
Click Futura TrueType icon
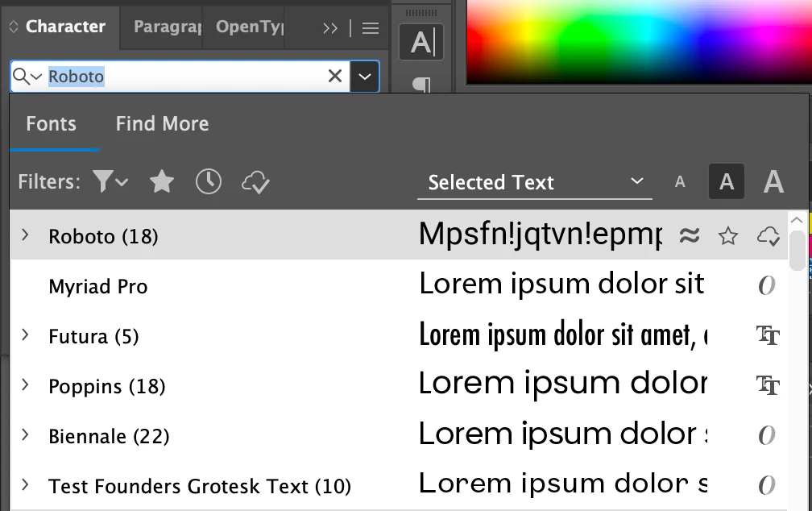768,335
